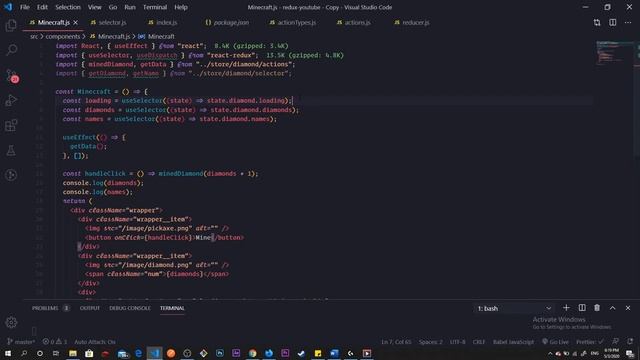Viewport: 640px width, 360px height.
Task: Click the warnings triangle in status bar
Action: (x=62, y=342)
